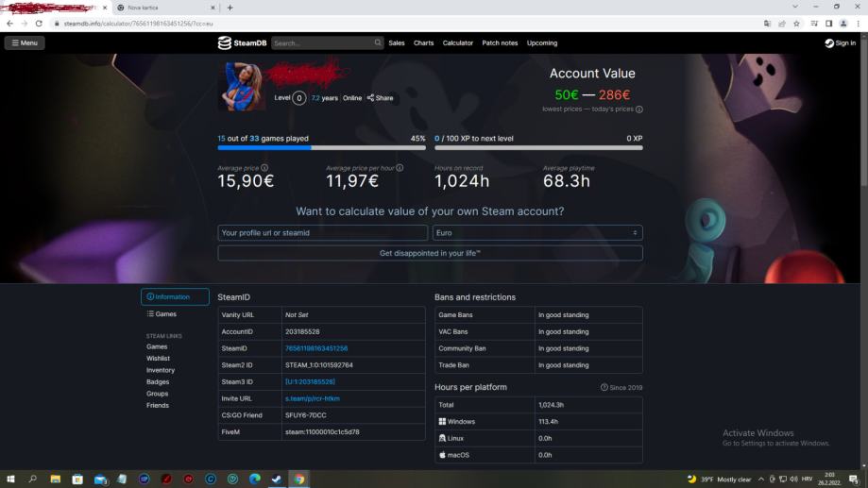This screenshot has height=488, width=868.
Task: Click the share page icon in address bar
Action: click(x=782, y=24)
